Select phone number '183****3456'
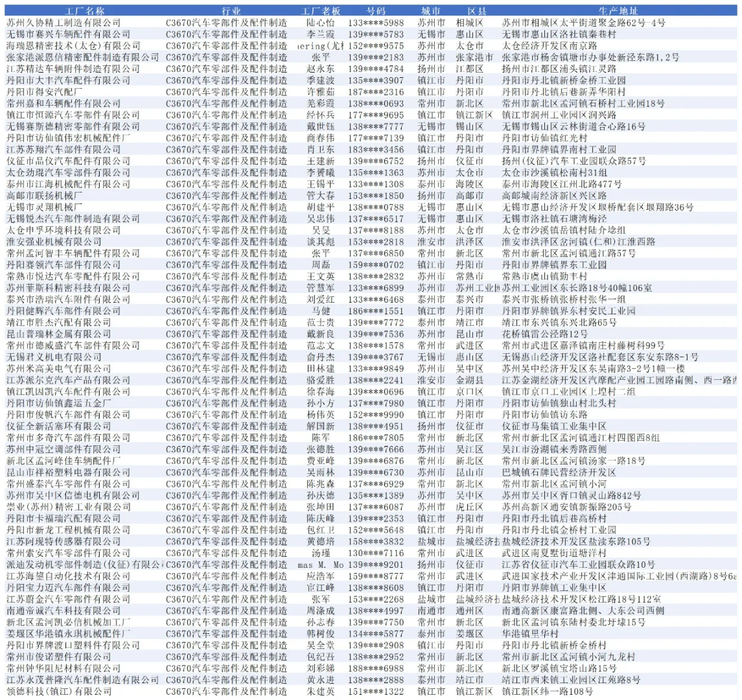The height and width of the screenshot is (700, 742). pos(377,150)
